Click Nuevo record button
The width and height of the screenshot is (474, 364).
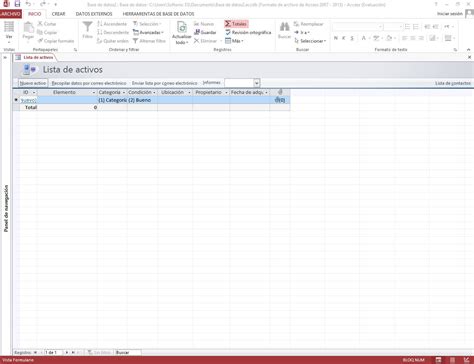click(x=204, y=24)
